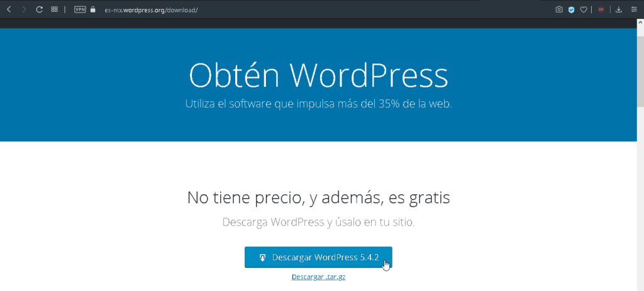The image size is (644, 291).
Task: Click the Descargar WordPress 5.4.2 button
Action: tap(318, 257)
